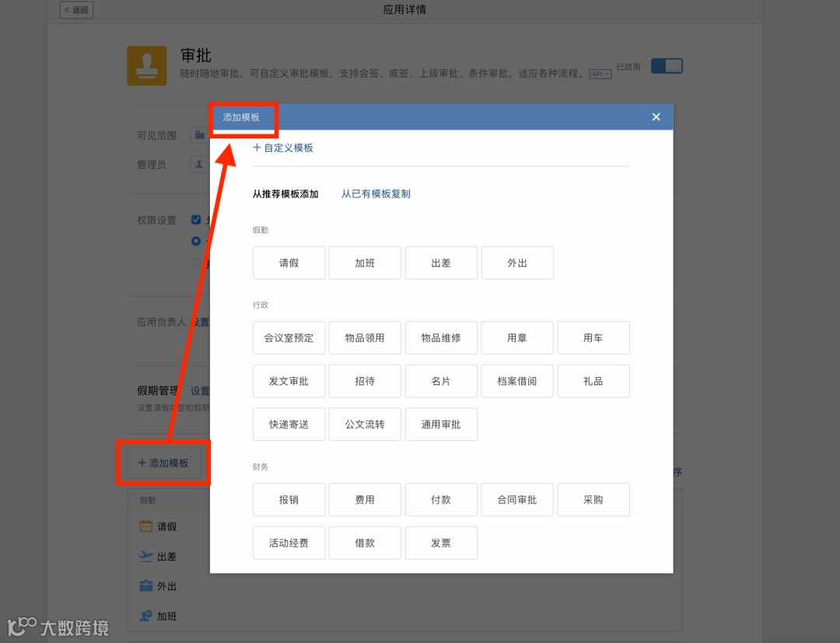The width and height of the screenshot is (840, 643).
Task: Select 报销 template
Action: (x=289, y=499)
